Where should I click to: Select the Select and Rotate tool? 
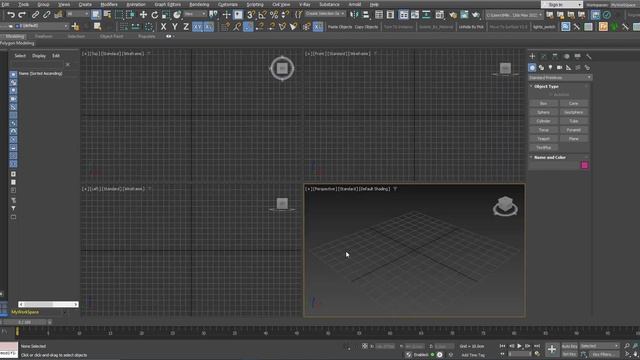(x=155, y=15)
